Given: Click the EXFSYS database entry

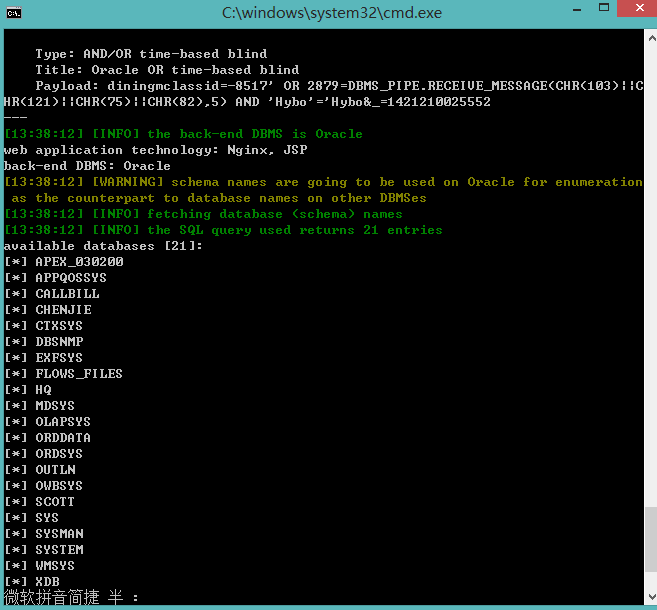Looking at the screenshot, I should 44,357.
